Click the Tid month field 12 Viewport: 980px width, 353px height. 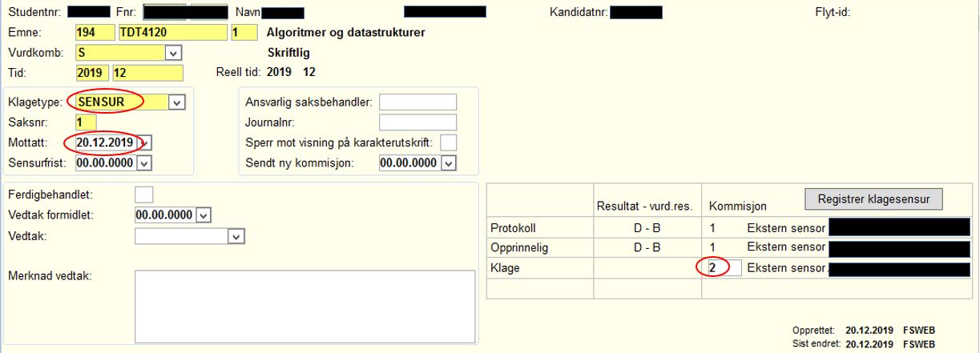(x=147, y=73)
